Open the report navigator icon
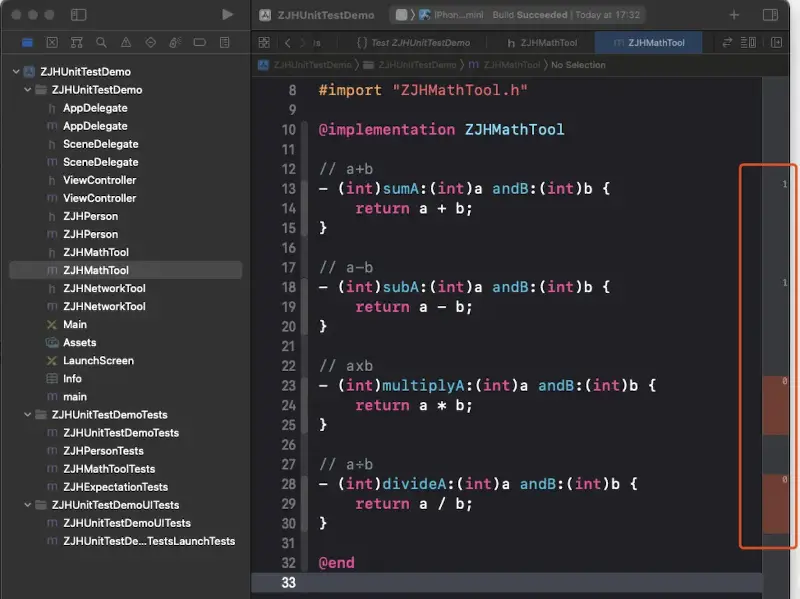 click(x=224, y=42)
